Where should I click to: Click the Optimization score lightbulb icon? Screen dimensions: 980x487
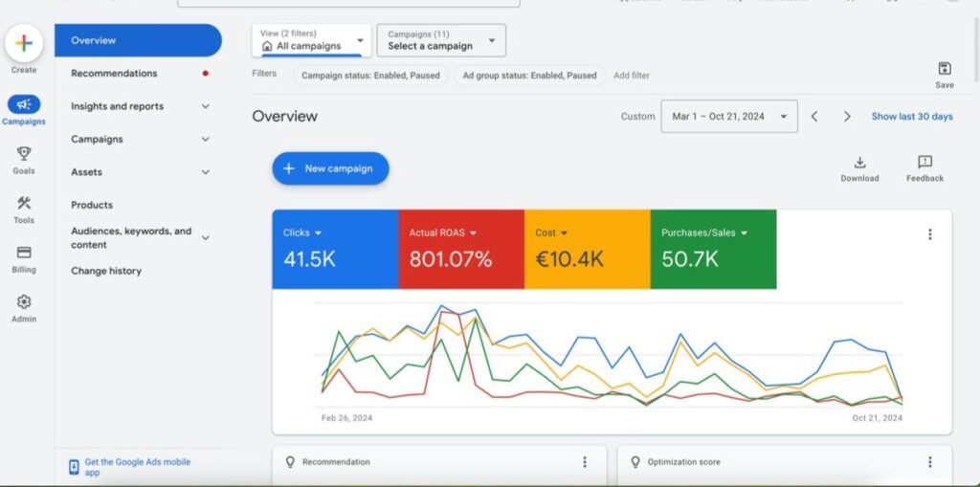click(x=635, y=462)
